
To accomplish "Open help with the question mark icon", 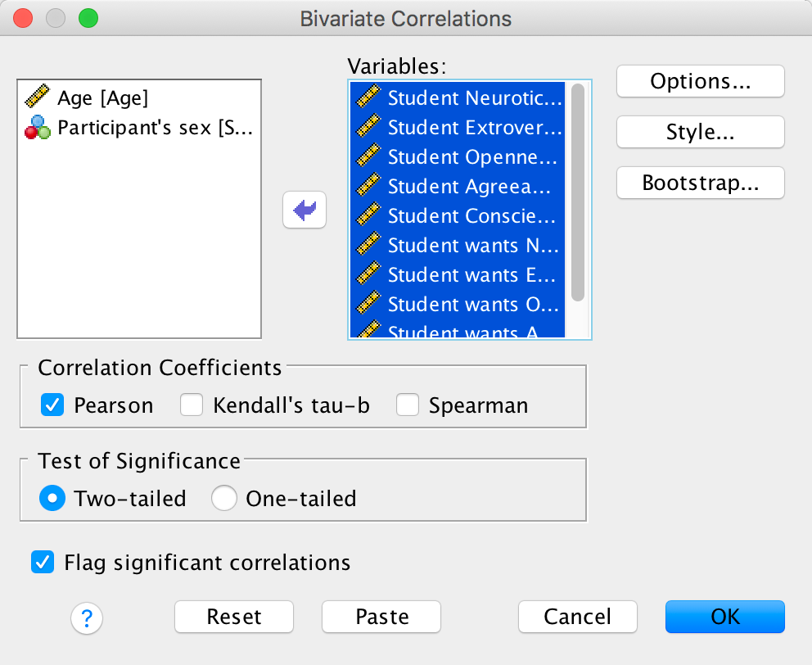I will (x=88, y=617).
